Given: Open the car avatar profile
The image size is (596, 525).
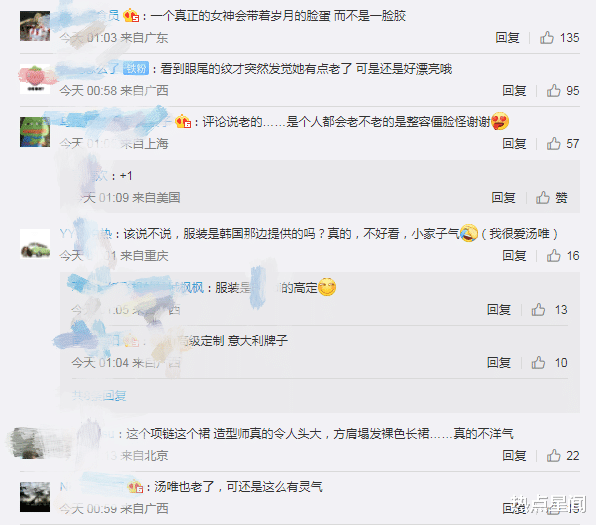Looking at the screenshot, I should [35, 244].
